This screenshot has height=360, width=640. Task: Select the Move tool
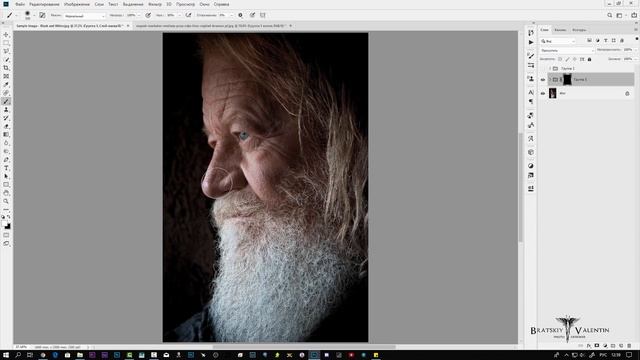pyautogui.click(x=6, y=35)
